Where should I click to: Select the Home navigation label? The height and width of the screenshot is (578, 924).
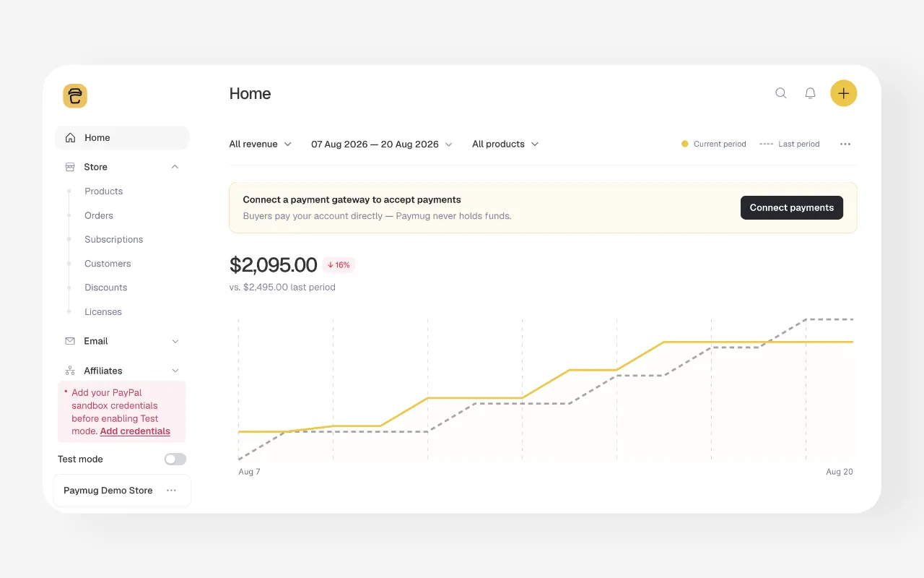(97, 138)
